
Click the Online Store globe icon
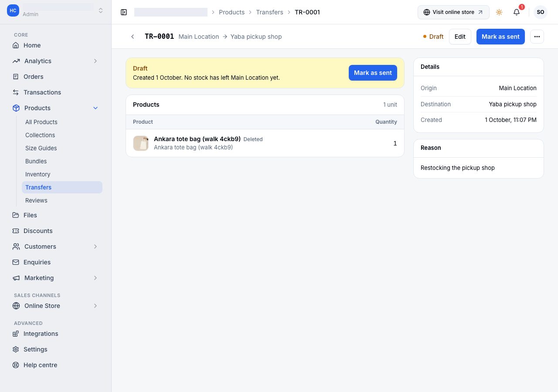pos(16,306)
